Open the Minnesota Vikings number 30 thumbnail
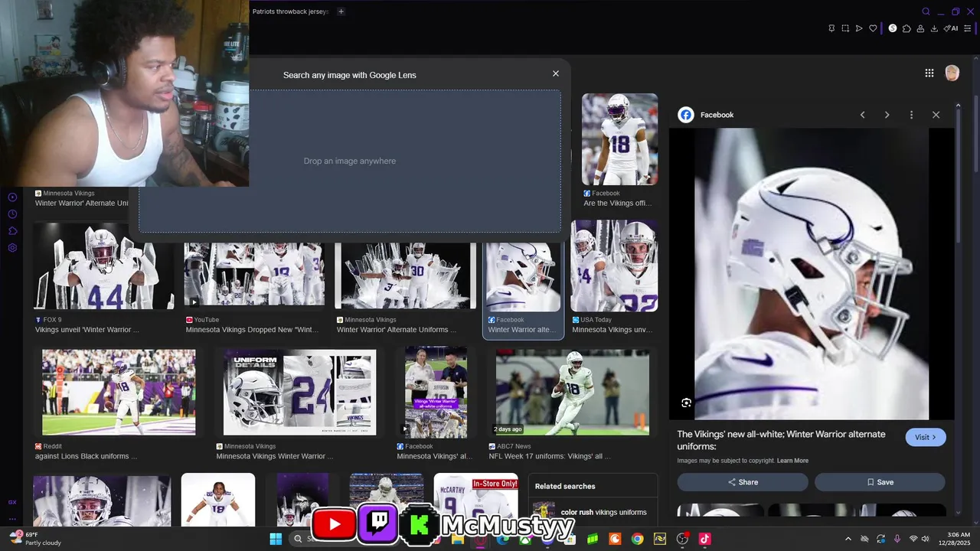Viewport: 980px width, 551px height. click(405, 275)
